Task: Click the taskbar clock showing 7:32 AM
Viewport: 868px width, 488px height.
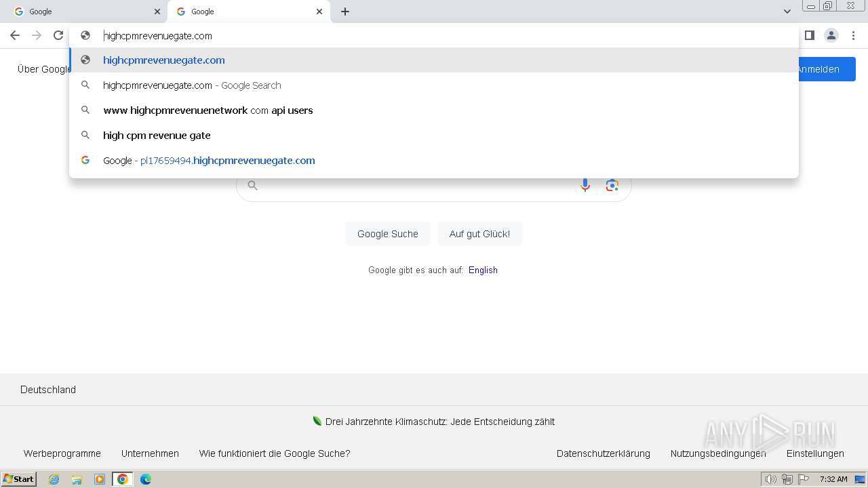Action: pos(833,479)
